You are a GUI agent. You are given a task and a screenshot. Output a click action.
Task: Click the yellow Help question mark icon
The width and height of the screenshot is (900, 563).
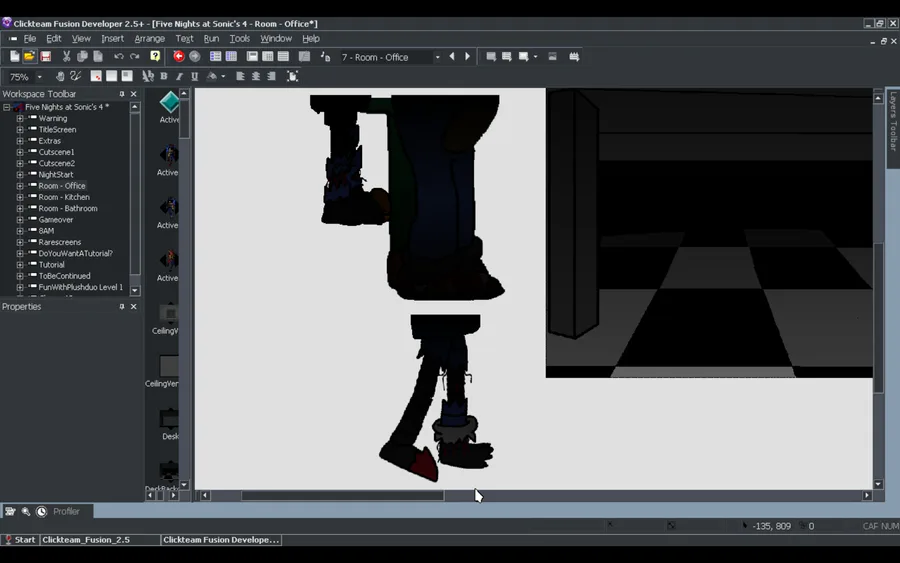[x=155, y=57]
